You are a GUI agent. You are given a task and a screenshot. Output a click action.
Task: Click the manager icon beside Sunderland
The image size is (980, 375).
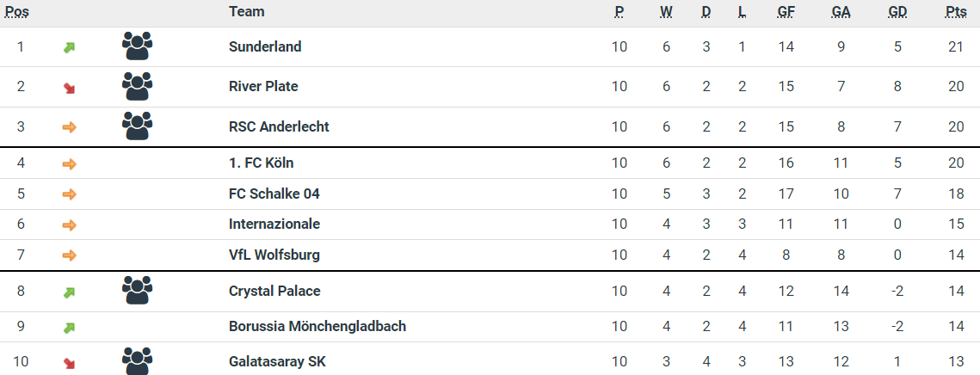click(x=137, y=46)
